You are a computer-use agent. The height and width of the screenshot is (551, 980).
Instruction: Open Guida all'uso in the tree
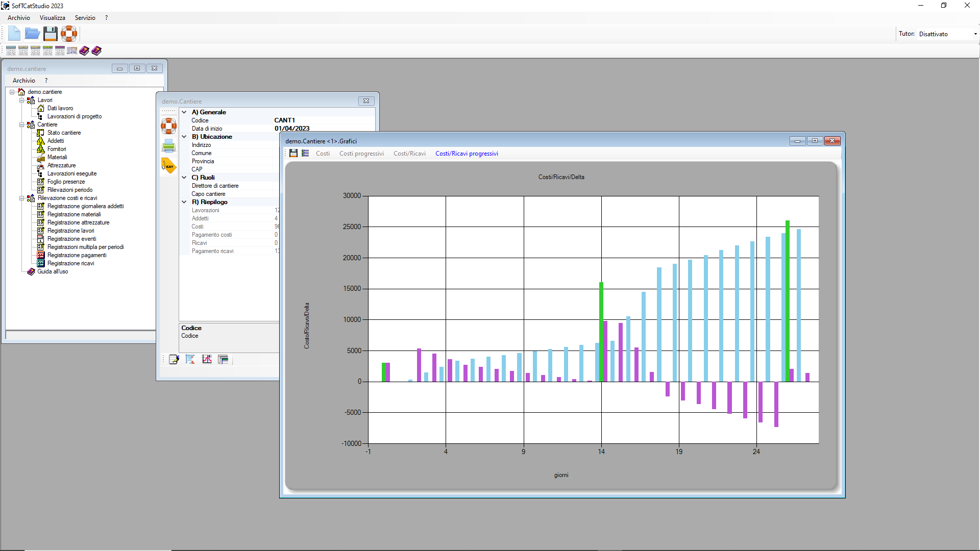coord(53,271)
